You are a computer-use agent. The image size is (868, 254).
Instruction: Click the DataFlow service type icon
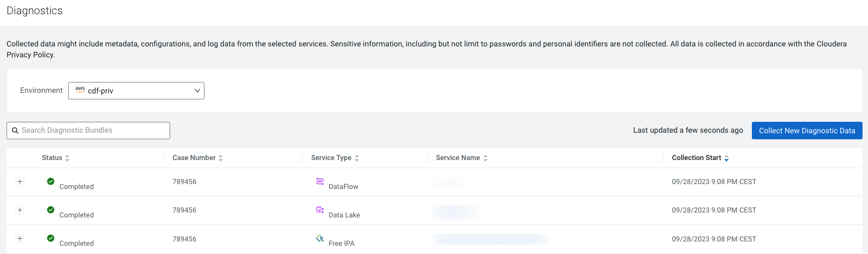pyautogui.click(x=320, y=181)
